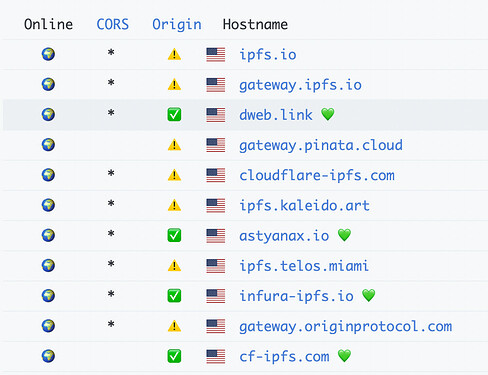Click the globe icon for ipfs.telos.miami

(48, 265)
